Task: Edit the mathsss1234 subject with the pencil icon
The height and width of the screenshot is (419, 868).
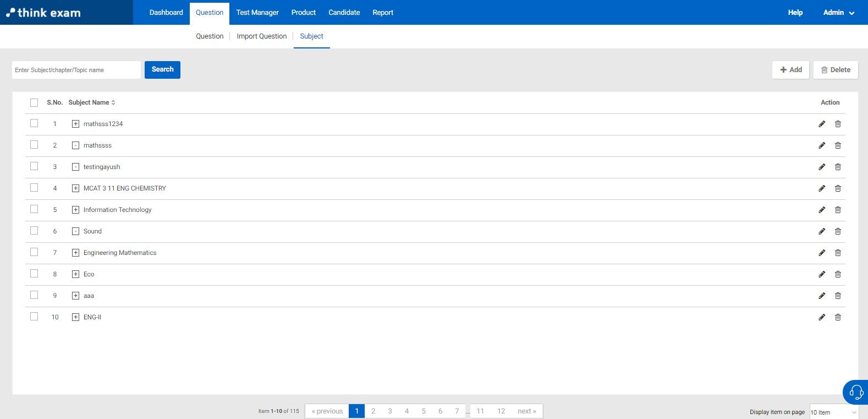Action: pyautogui.click(x=822, y=124)
